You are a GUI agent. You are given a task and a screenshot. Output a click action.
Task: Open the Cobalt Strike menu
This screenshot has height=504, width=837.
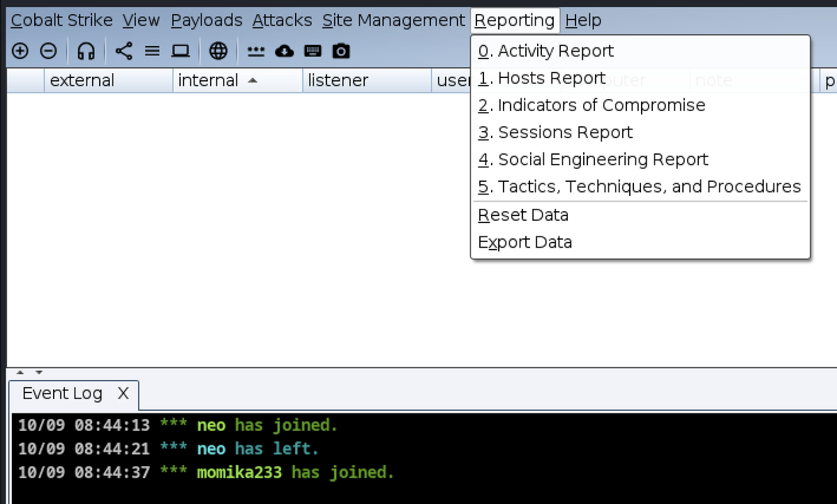61,21
